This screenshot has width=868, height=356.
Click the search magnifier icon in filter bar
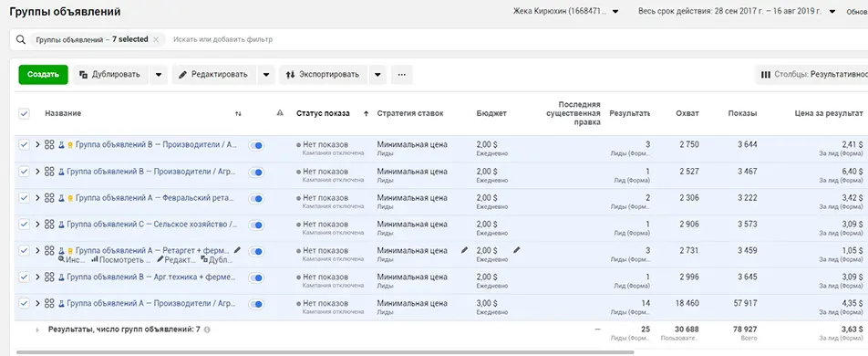(21, 39)
